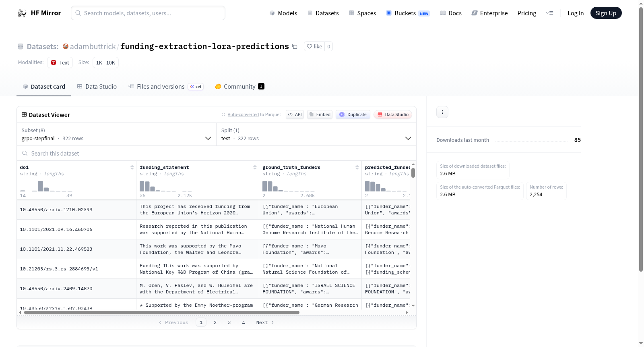This screenshot has height=347, width=644.
Task: Open the three-dot options menu in sidebar
Action: [x=442, y=112]
